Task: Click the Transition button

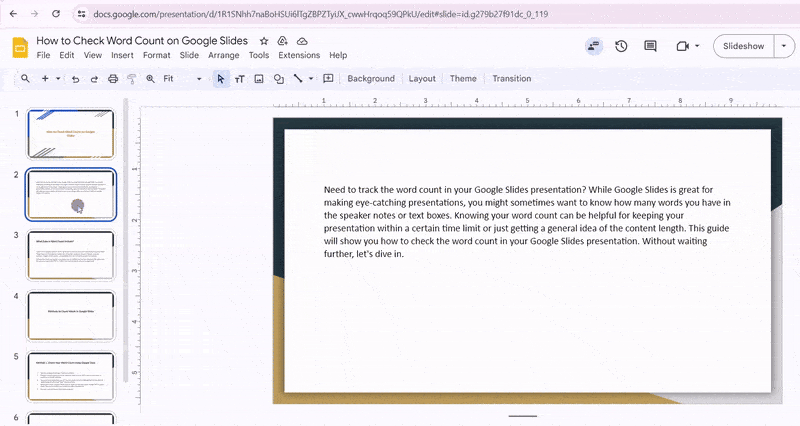Action: pos(512,79)
